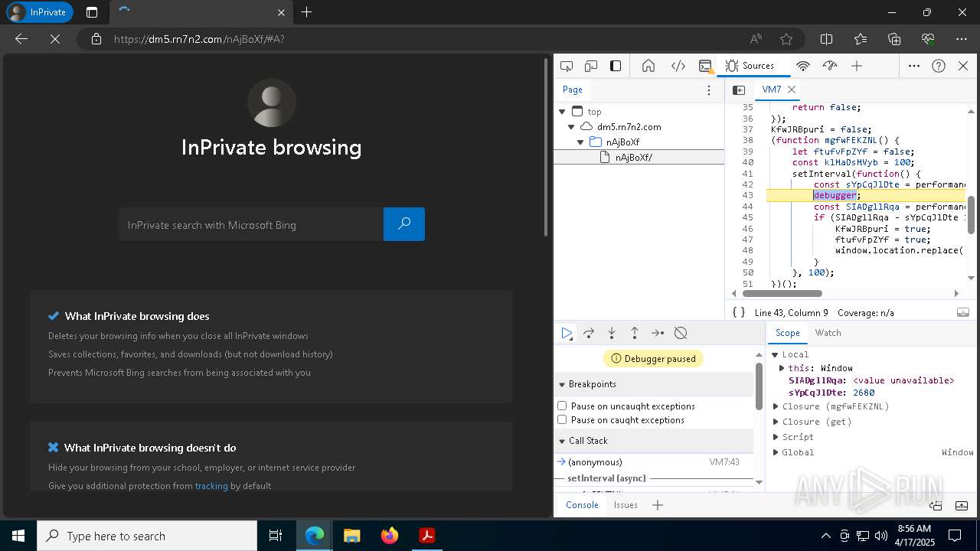Enable Pause on caught exceptions

pyautogui.click(x=562, y=419)
